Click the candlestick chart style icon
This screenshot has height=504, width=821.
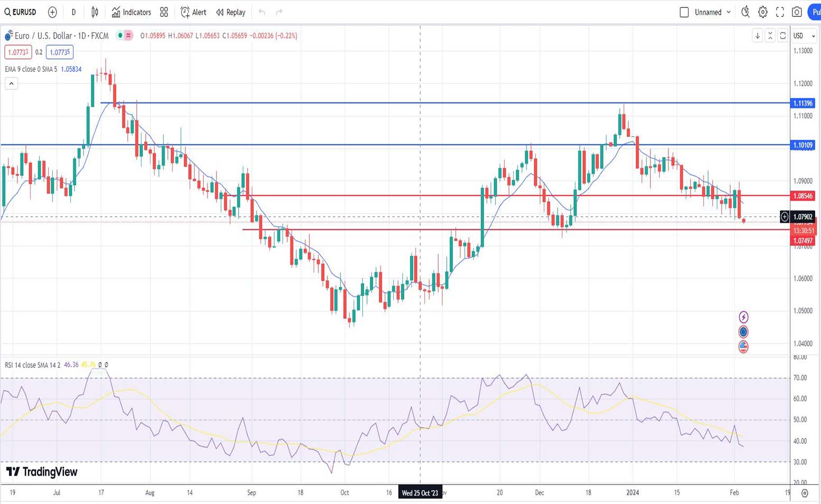coord(95,12)
